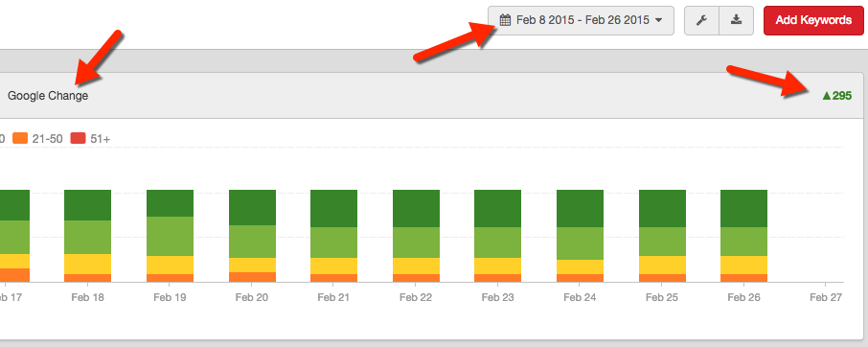Click the Feb 26 stacked bar
The width and height of the screenshot is (868, 347).
[x=744, y=236]
